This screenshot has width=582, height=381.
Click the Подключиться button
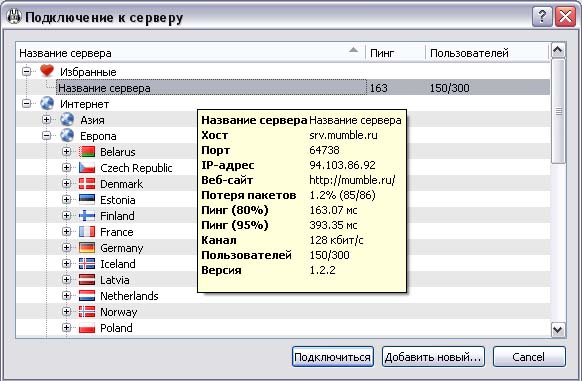[x=333, y=357]
